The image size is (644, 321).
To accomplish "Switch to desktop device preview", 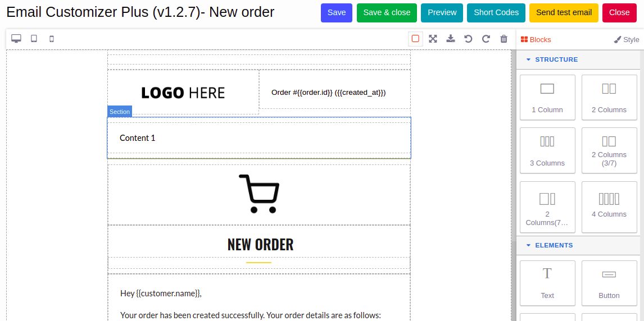I will click(x=16, y=39).
